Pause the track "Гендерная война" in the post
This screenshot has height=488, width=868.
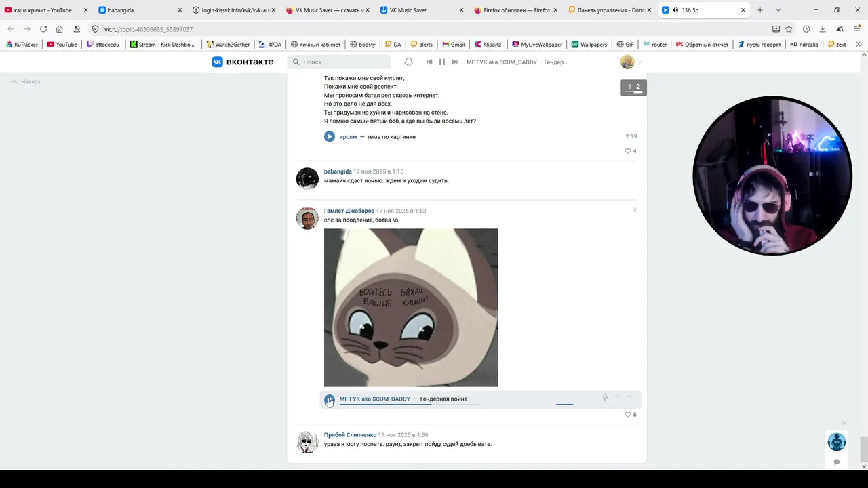[x=330, y=400]
